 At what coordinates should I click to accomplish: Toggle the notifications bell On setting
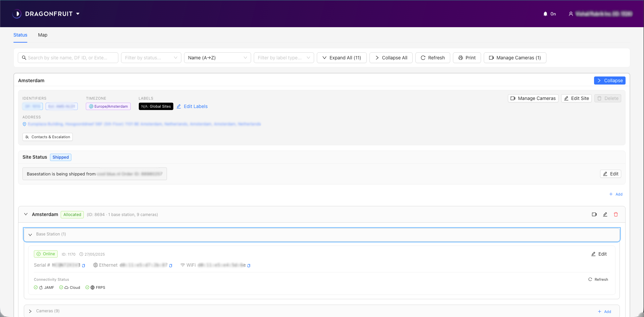click(549, 14)
